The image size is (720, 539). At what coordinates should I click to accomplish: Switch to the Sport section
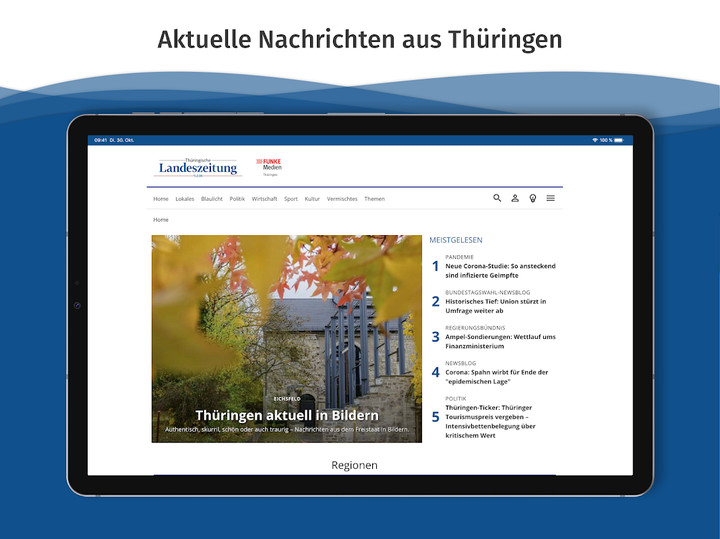(291, 199)
